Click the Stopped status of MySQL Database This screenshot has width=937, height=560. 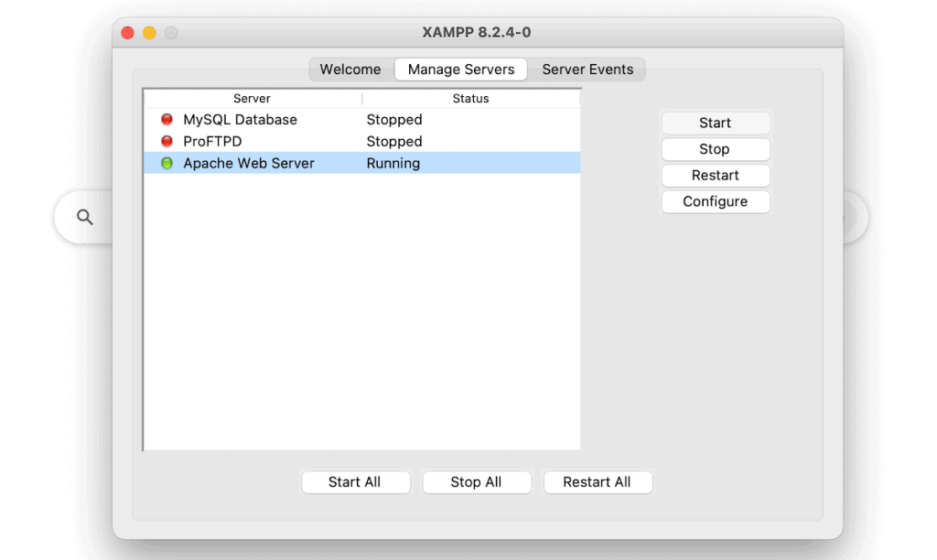point(394,120)
